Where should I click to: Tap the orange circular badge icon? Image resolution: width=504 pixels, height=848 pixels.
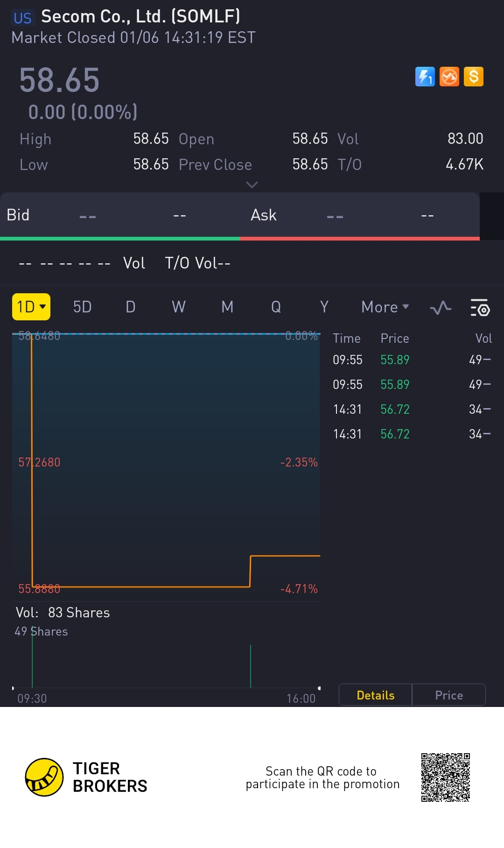449,77
